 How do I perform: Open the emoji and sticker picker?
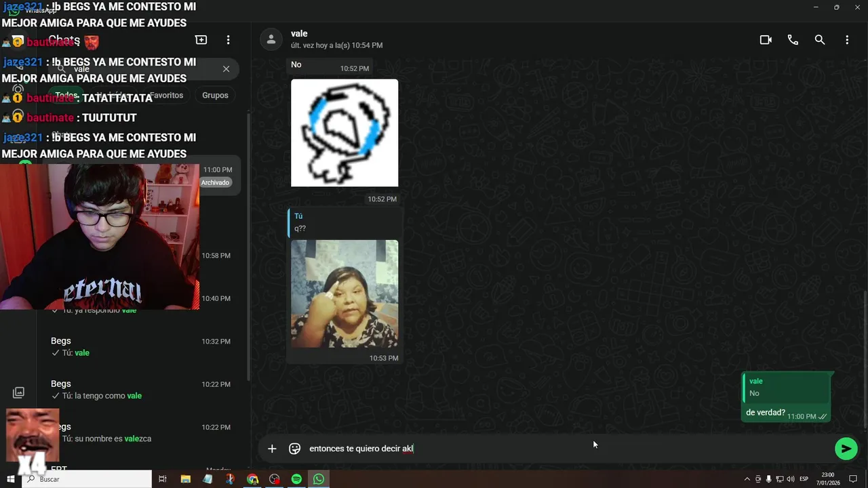(x=294, y=449)
